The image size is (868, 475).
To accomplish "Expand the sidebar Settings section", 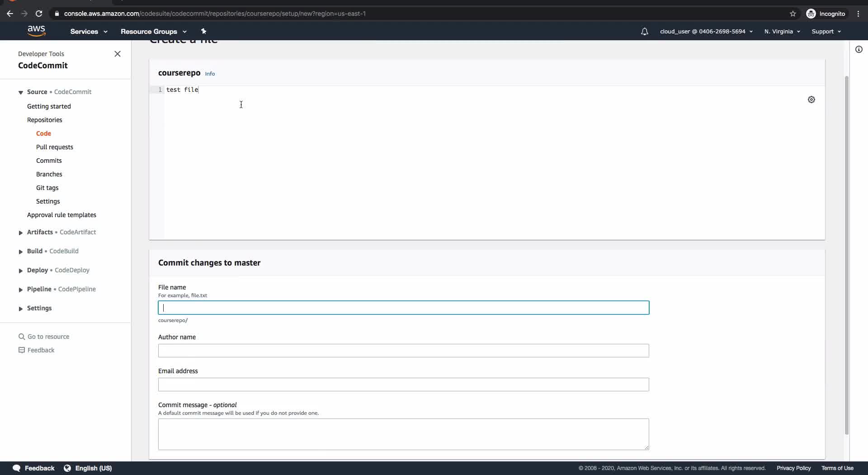I will [20, 309].
